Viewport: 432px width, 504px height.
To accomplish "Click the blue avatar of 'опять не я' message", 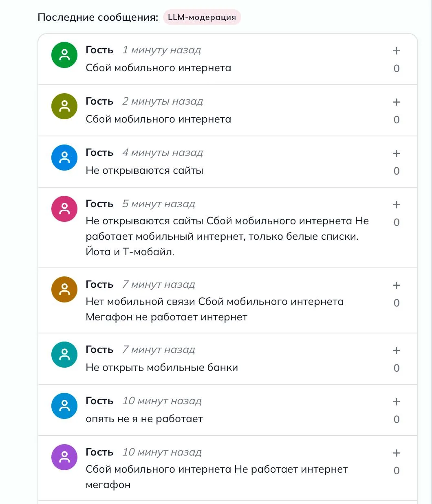I will 64,406.
